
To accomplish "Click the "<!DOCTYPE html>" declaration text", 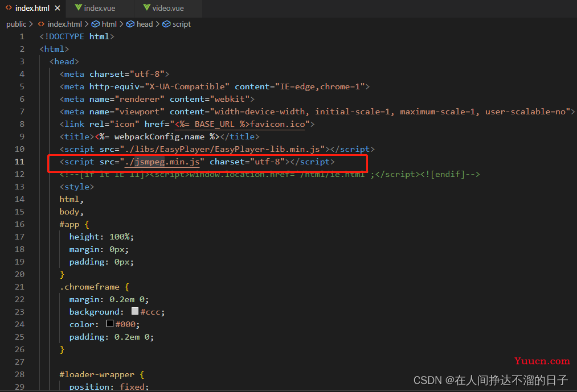I will (x=77, y=37).
